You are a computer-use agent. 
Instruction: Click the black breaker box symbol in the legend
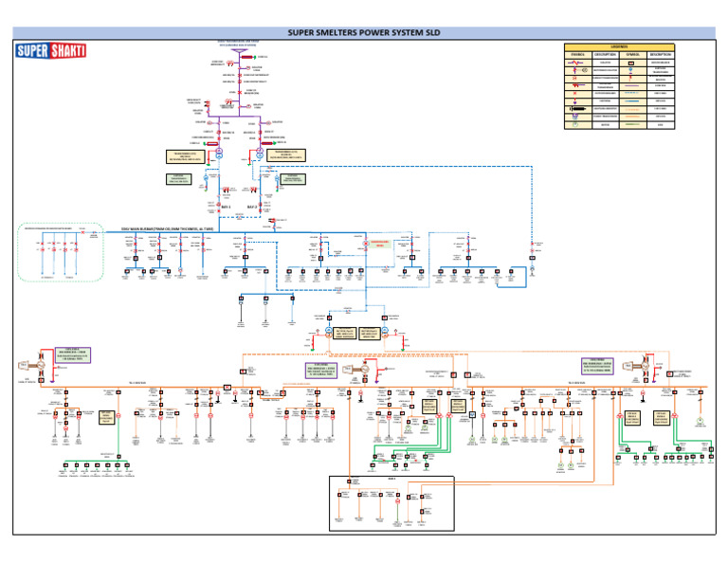click(x=631, y=63)
